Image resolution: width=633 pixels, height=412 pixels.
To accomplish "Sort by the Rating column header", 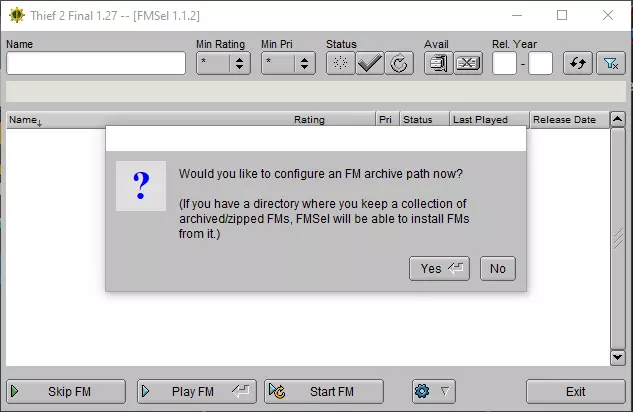I will coord(333,120).
